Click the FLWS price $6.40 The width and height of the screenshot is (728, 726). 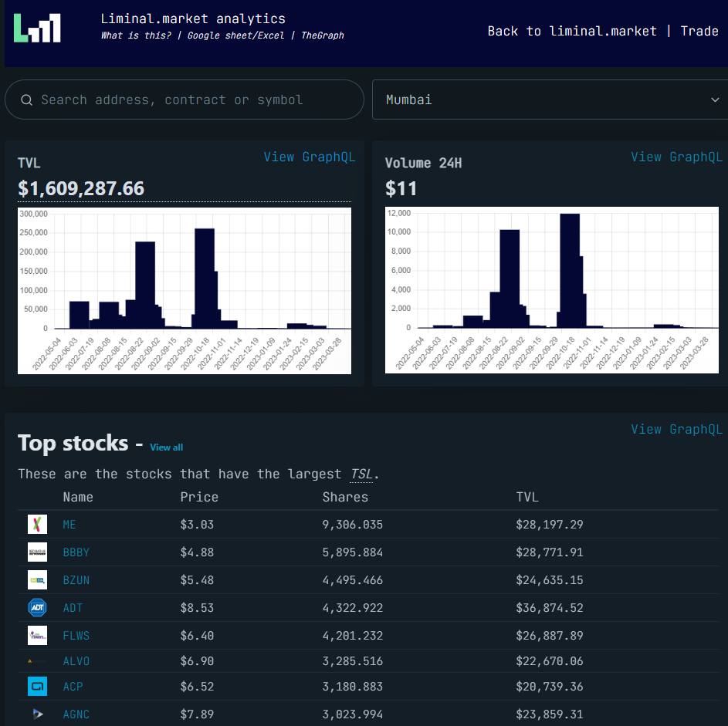[197, 636]
